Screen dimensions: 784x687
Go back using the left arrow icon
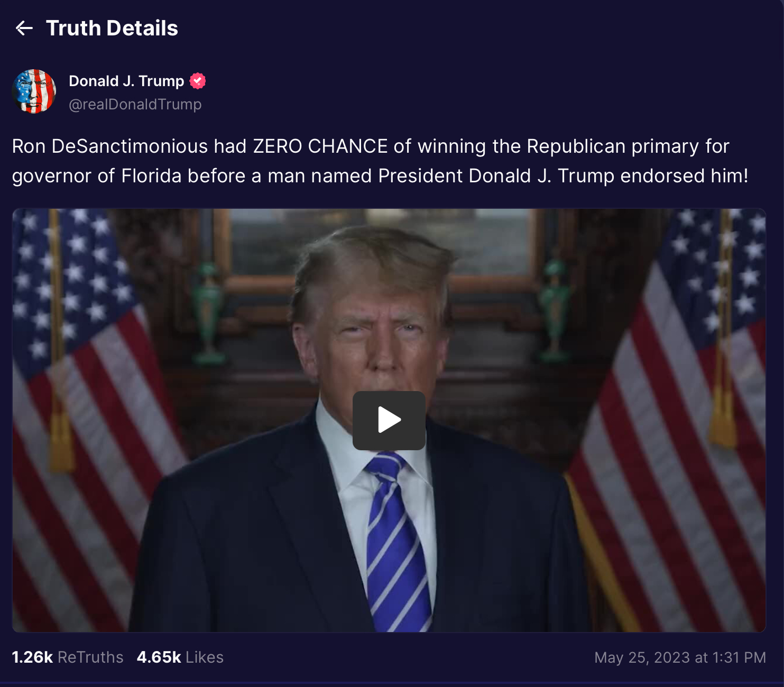coord(24,28)
